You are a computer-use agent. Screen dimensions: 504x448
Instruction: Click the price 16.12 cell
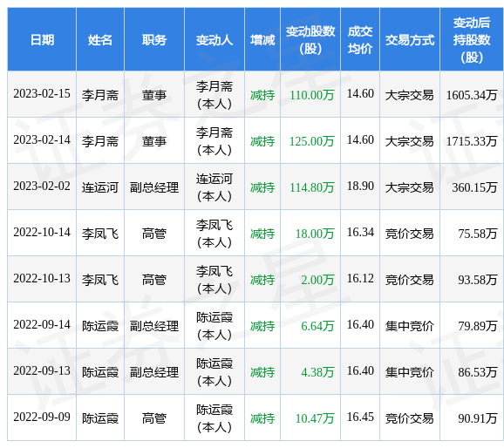coord(360,278)
